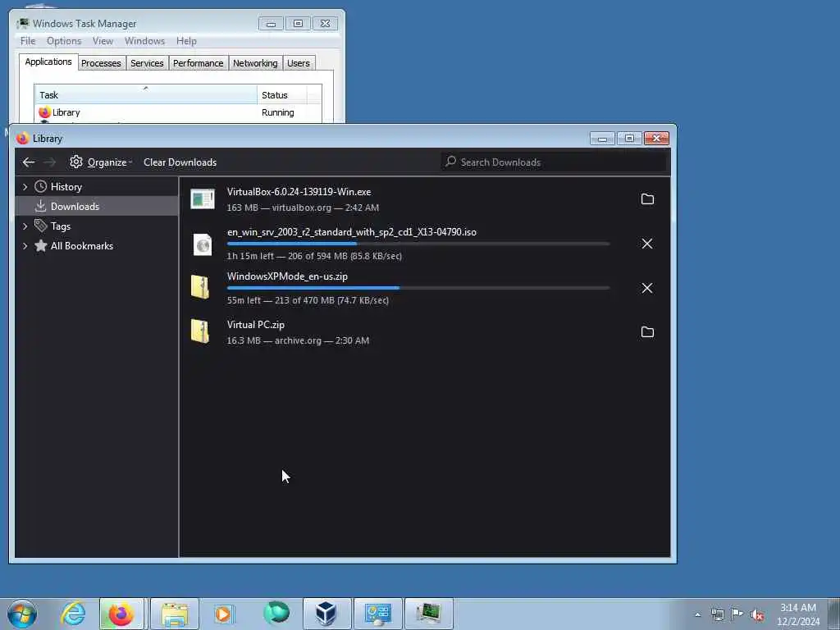840x630 pixels.
Task: Open the taskbar clock showing 3:14 AM
Action: [798, 614]
